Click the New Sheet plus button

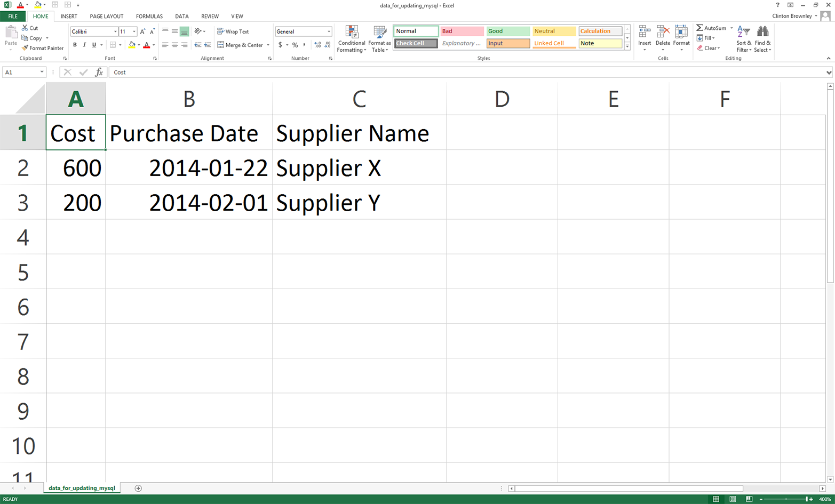pyautogui.click(x=138, y=487)
